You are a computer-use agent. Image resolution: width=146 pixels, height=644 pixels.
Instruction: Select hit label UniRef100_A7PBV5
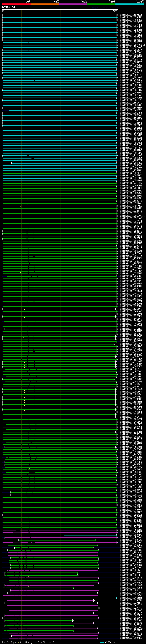131,58
